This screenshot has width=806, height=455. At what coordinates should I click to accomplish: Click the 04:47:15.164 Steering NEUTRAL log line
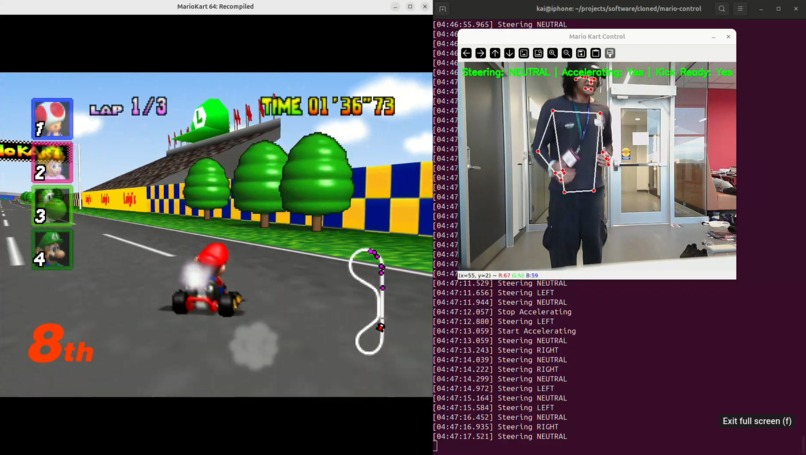pos(500,398)
